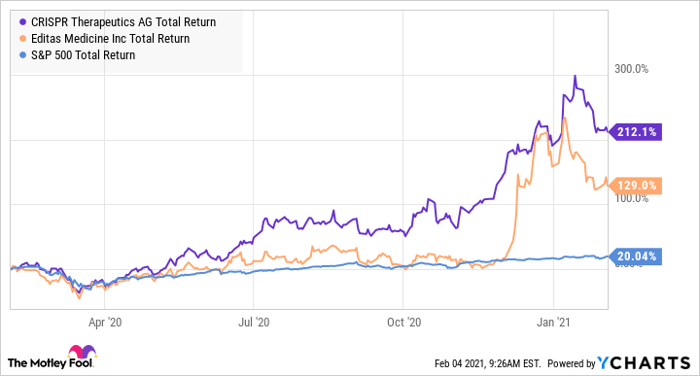Click the Powered by text
Image resolution: width=700 pixels, height=376 pixels.
tap(571, 363)
